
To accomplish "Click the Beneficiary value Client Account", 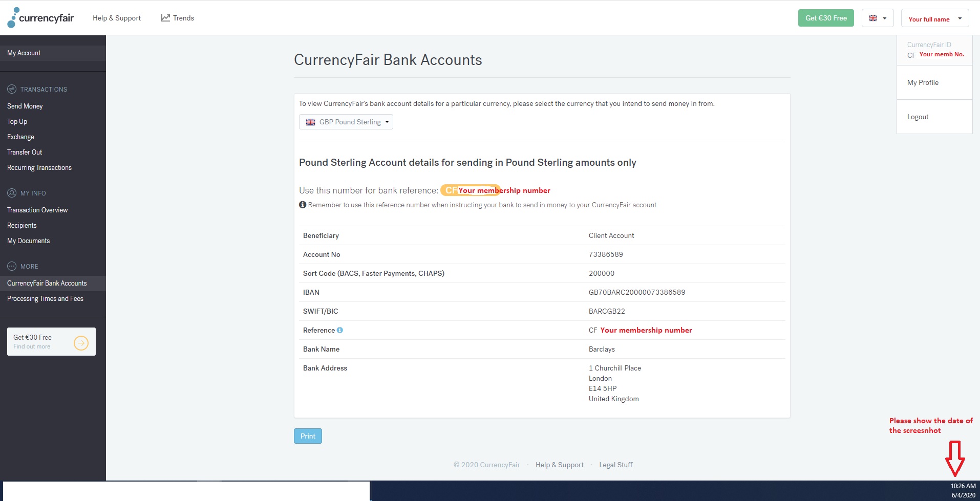I will tap(611, 235).
